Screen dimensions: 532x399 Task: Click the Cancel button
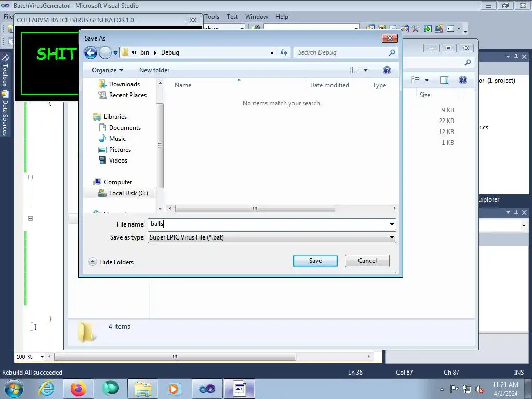point(367,261)
